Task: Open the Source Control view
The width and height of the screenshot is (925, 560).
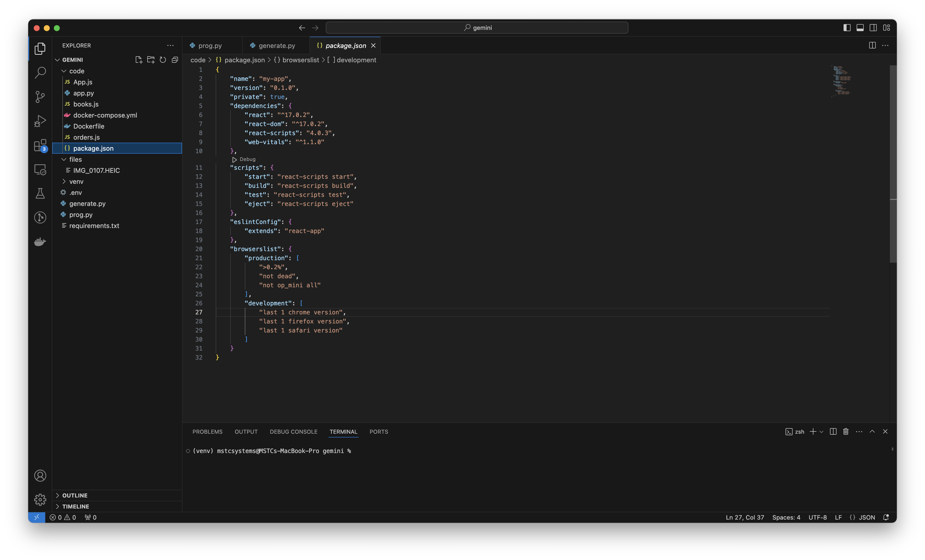Action: [40, 97]
